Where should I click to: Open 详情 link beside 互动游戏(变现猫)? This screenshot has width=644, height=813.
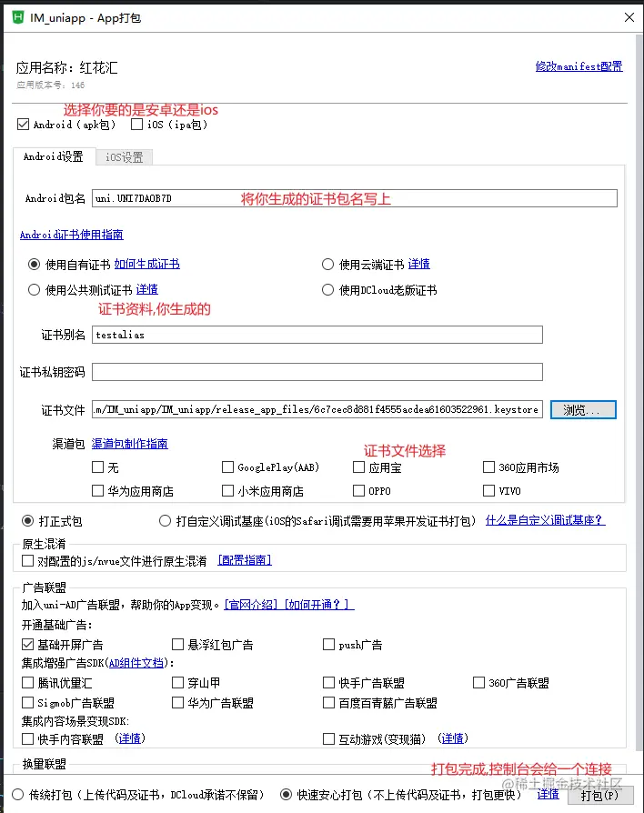tap(453, 738)
